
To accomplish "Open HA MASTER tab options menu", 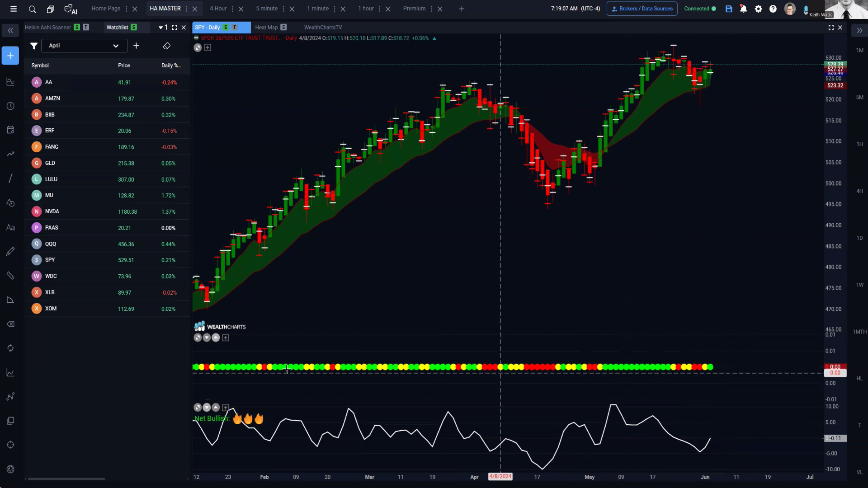I will [x=186, y=9].
